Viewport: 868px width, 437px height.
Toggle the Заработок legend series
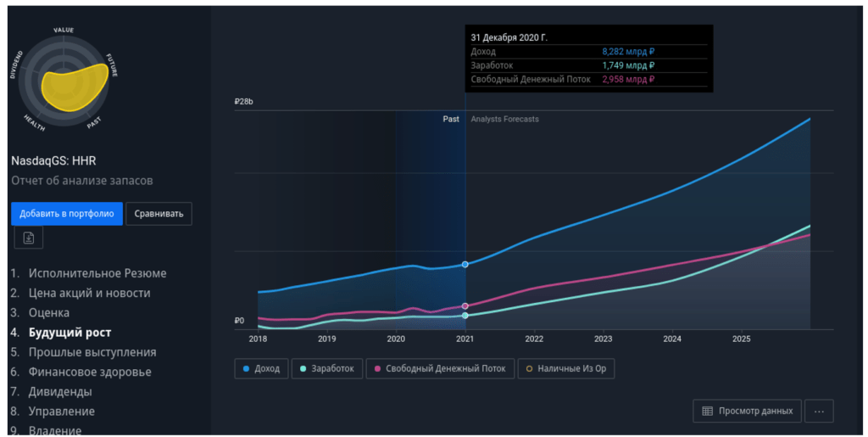[x=327, y=368]
